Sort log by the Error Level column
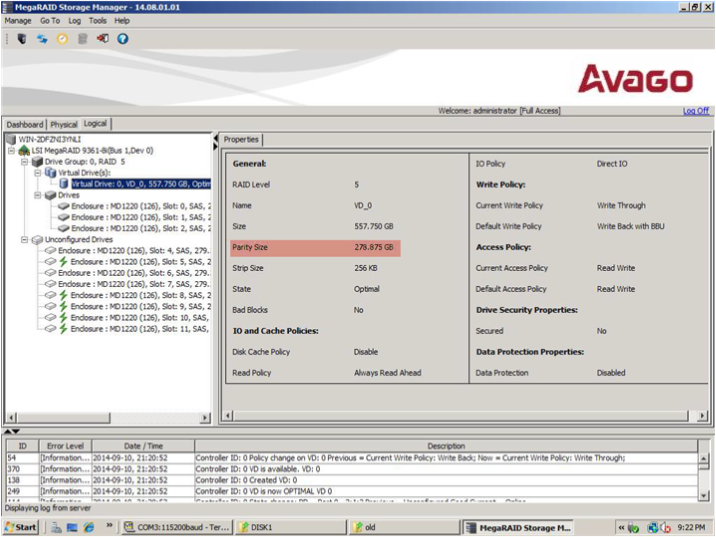The width and height of the screenshot is (716, 537). pyautogui.click(x=65, y=446)
